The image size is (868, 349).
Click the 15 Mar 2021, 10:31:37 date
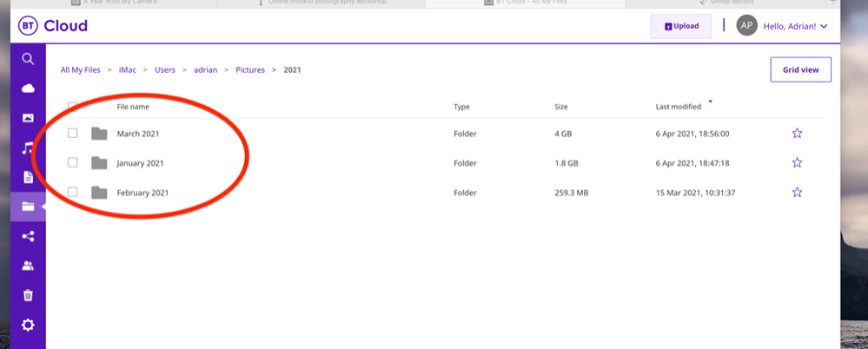pos(695,193)
